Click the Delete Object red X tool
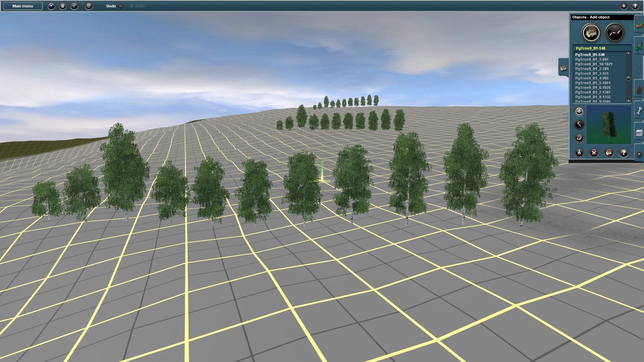The width and height of the screenshot is (644, 362). pos(594,153)
